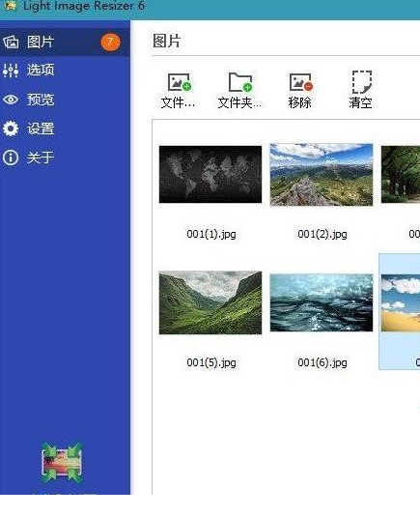Click the file name 001(5).jpg
Image resolution: width=420 pixels, height=517 pixels.
[x=211, y=362]
